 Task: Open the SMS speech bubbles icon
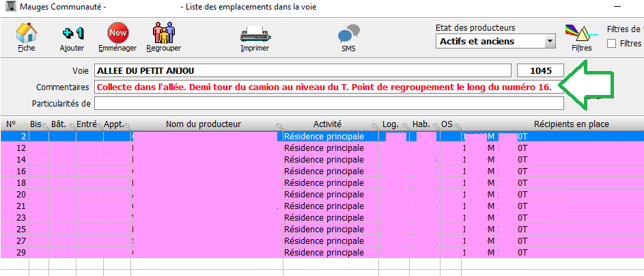pyautogui.click(x=348, y=33)
